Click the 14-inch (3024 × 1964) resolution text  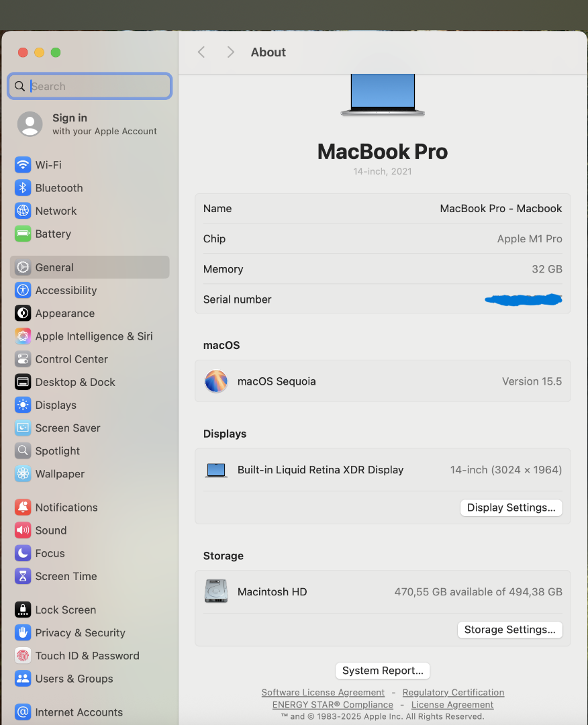pyautogui.click(x=505, y=470)
